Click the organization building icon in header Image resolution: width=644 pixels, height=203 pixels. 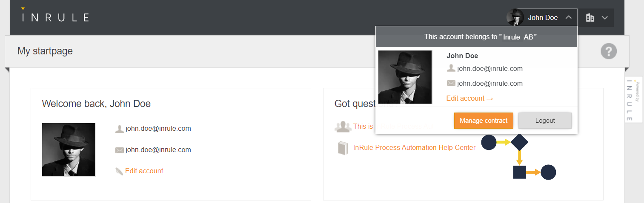[590, 18]
